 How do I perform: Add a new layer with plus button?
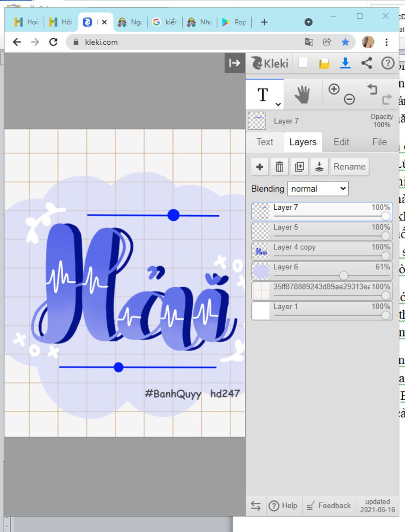(260, 167)
